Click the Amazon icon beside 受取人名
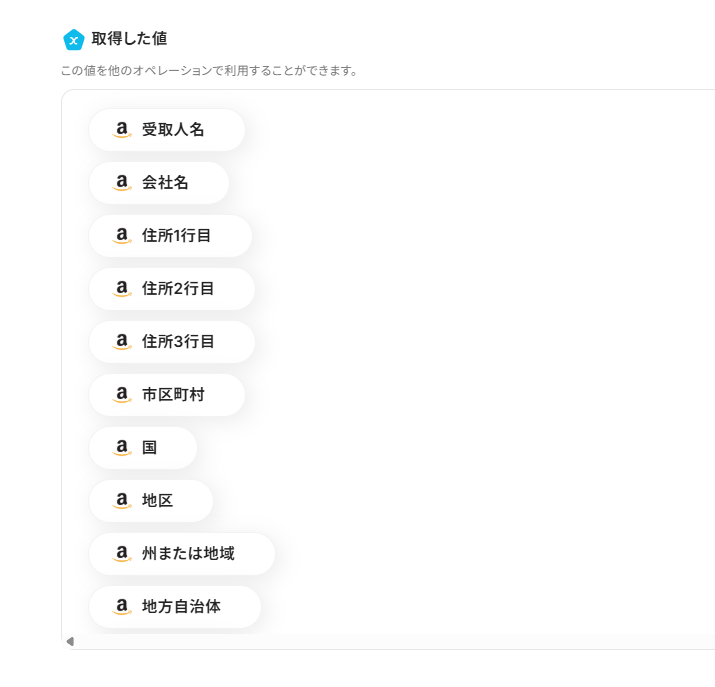 122,130
